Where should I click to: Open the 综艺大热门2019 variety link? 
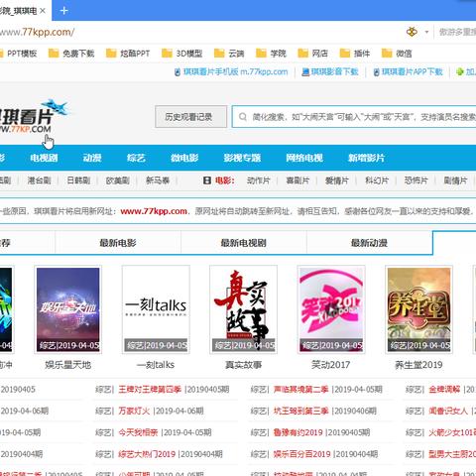(147, 454)
